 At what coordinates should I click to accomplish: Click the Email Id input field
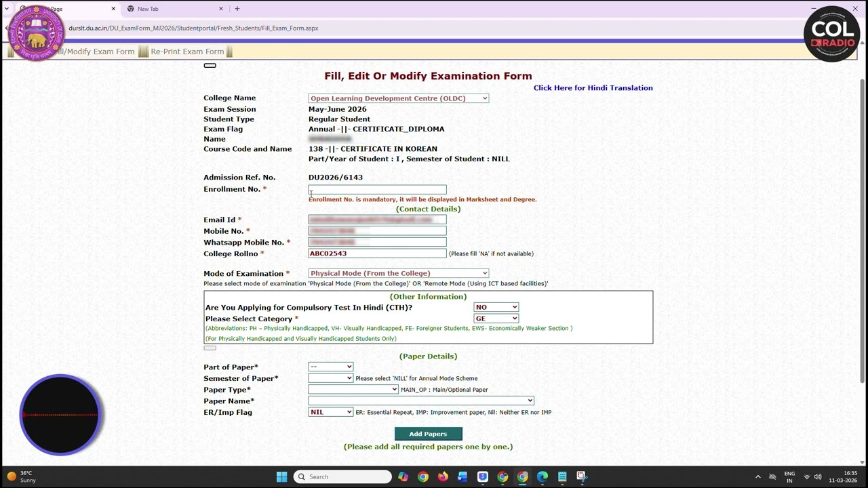pyautogui.click(x=377, y=220)
